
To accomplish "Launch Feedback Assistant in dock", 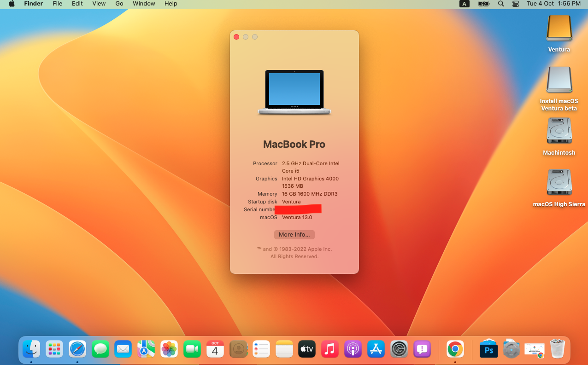I will point(422,350).
